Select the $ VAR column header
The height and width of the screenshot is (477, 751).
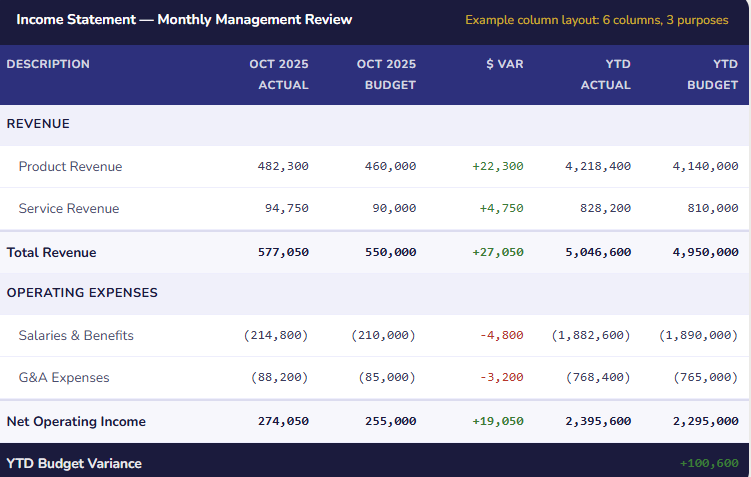(504, 64)
